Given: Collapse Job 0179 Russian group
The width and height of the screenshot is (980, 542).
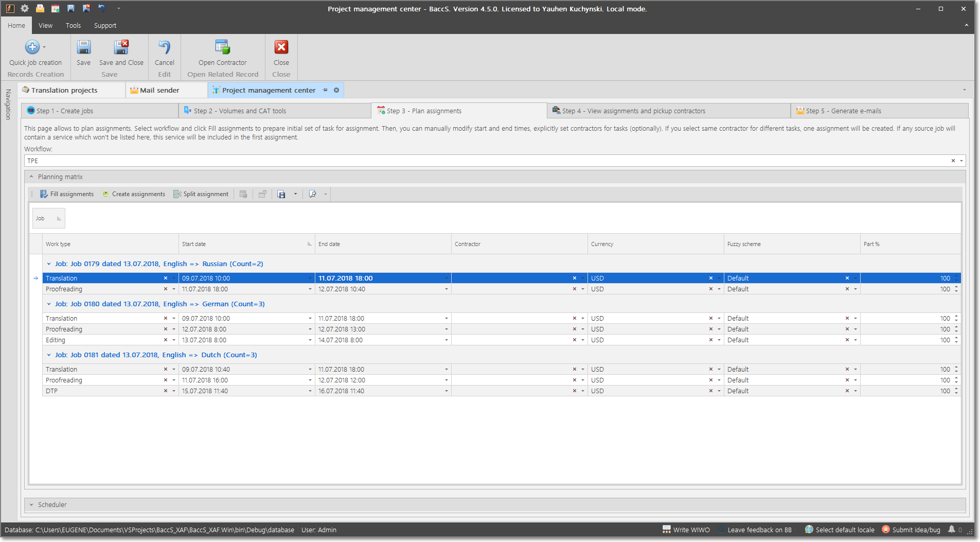Looking at the screenshot, I should click(49, 264).
